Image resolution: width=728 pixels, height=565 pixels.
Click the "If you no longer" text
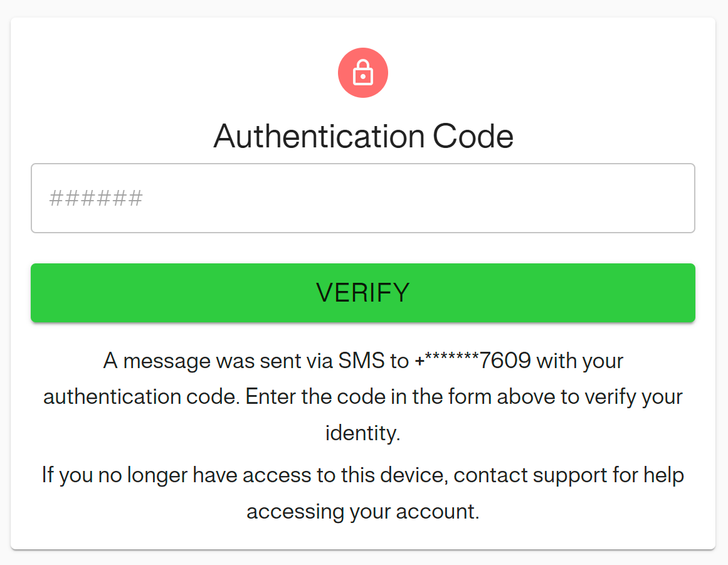[x=115, y=475]
